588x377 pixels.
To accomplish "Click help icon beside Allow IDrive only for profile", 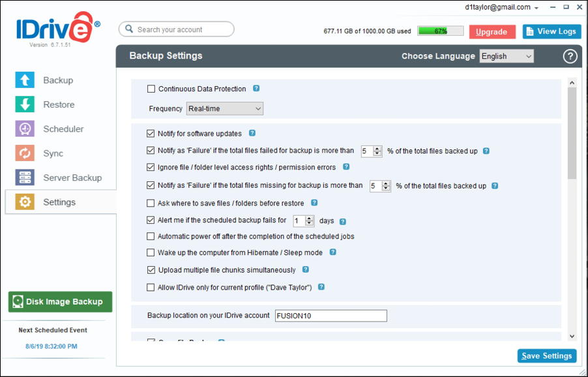I will 321,287.
